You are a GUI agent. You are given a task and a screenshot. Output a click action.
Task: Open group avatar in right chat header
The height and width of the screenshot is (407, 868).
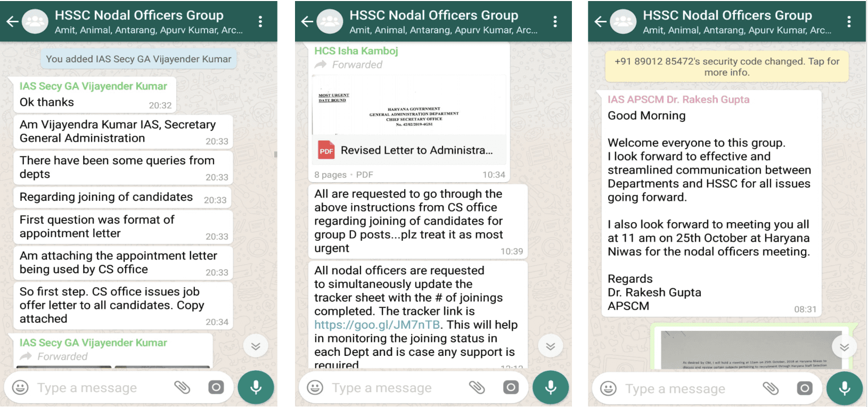tap(624, 21)
